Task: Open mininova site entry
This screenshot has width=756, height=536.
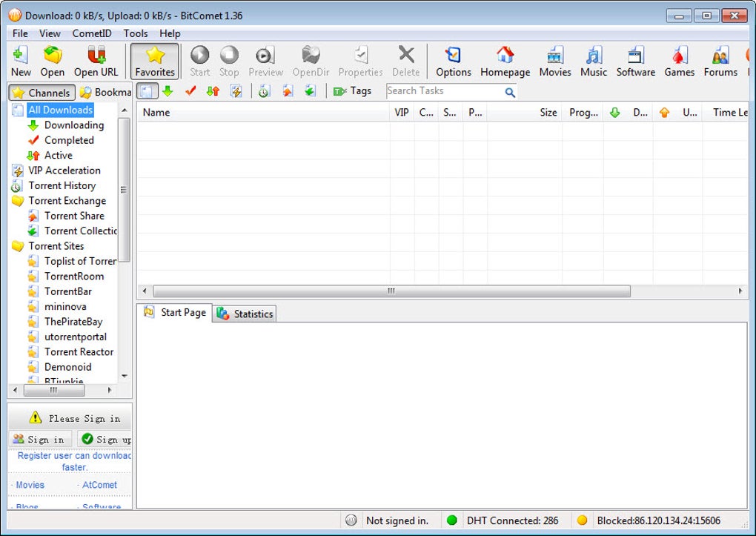Action: tap(65, 307)
